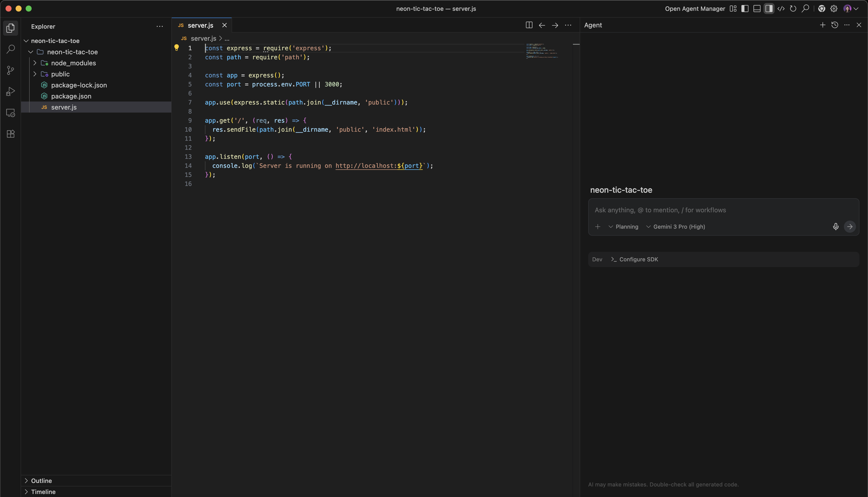Open Agent conversation history
Image resolution: width=868 pixels, height=497 pixels.
coord(835,25)
